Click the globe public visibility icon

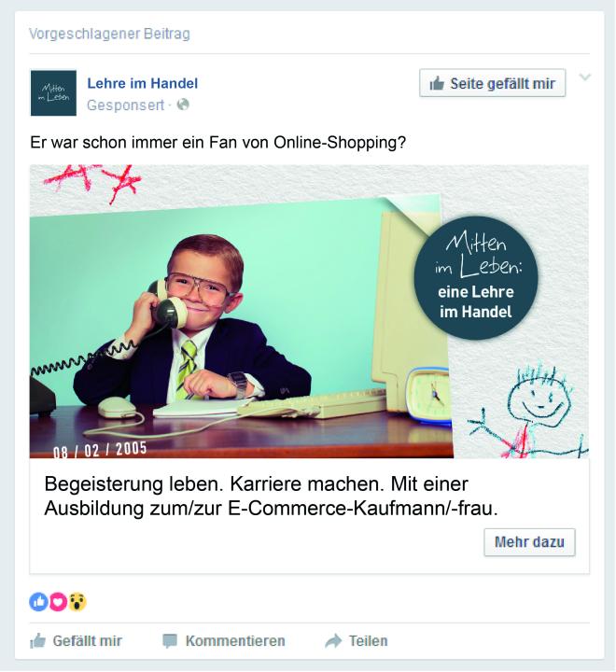[183, 105]
